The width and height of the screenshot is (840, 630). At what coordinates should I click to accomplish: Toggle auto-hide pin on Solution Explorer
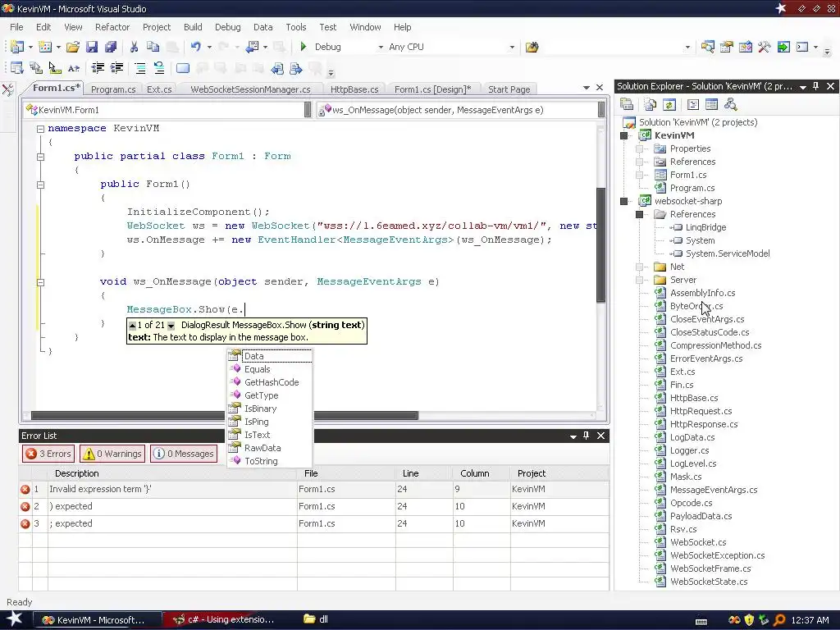[816, 86]
